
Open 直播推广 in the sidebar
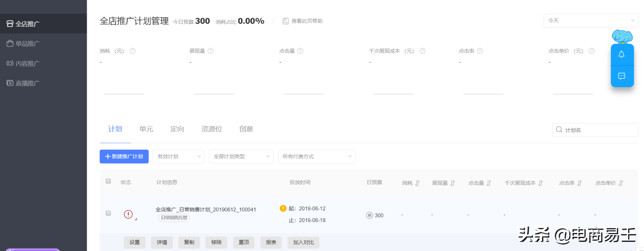43,83
